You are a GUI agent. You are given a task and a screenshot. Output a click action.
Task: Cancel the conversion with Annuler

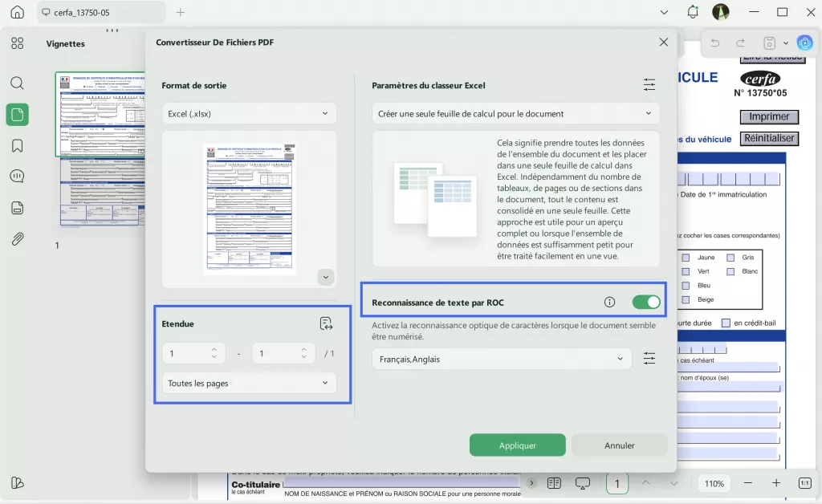[x=619, y=445]
